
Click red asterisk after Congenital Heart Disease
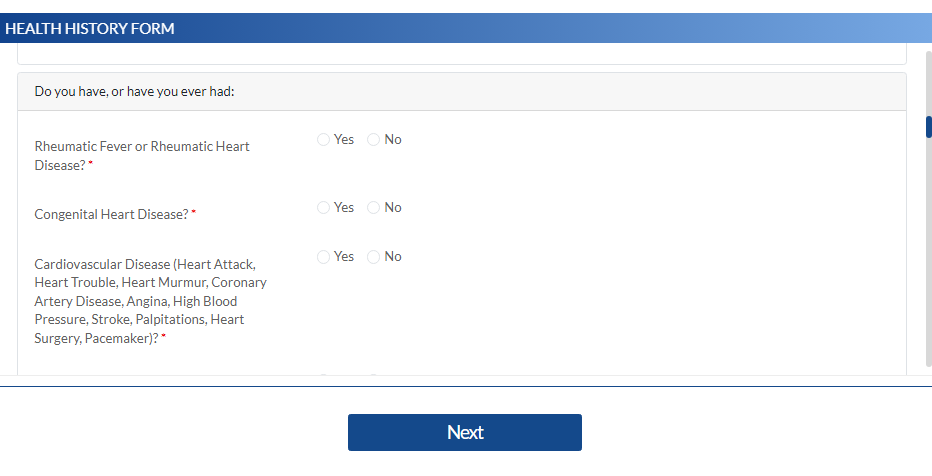point(194,214)
